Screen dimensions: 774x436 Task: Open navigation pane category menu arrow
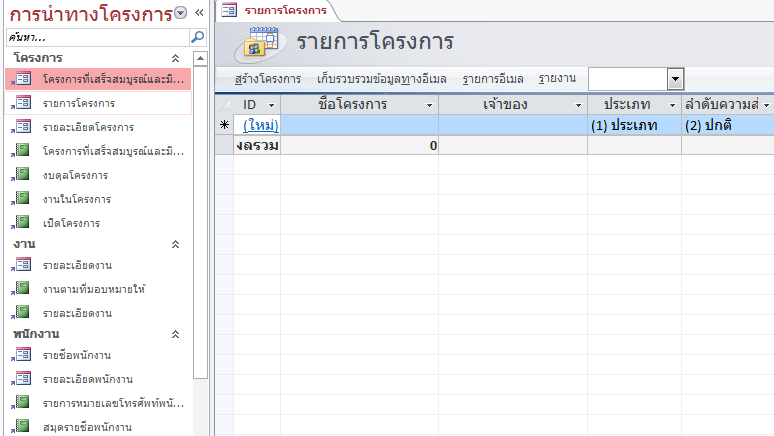(180, 12)
